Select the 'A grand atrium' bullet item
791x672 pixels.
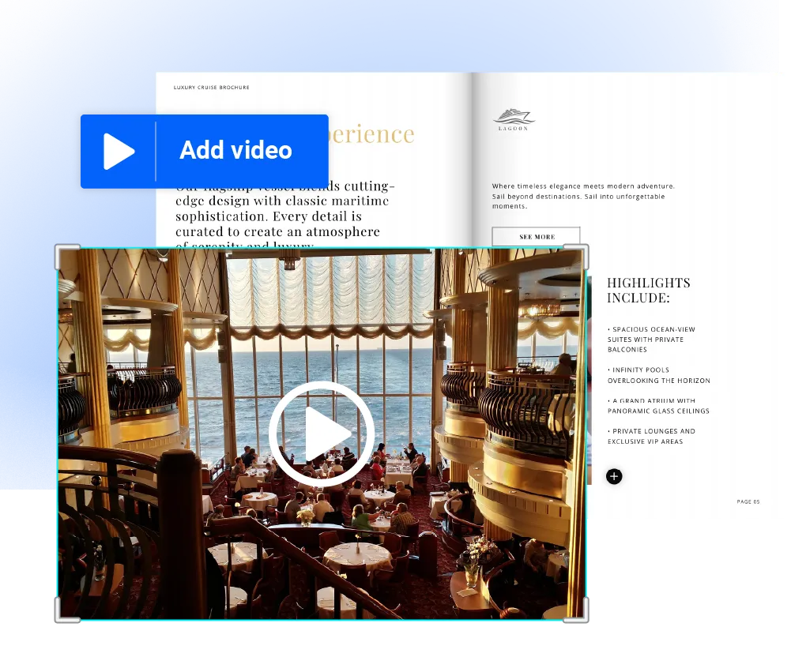point(658,406)
